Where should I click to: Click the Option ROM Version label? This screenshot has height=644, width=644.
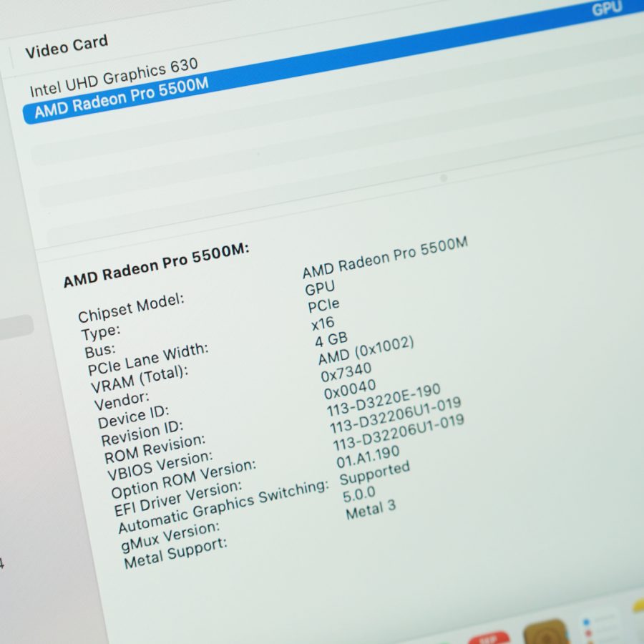(x=184, y=479)
